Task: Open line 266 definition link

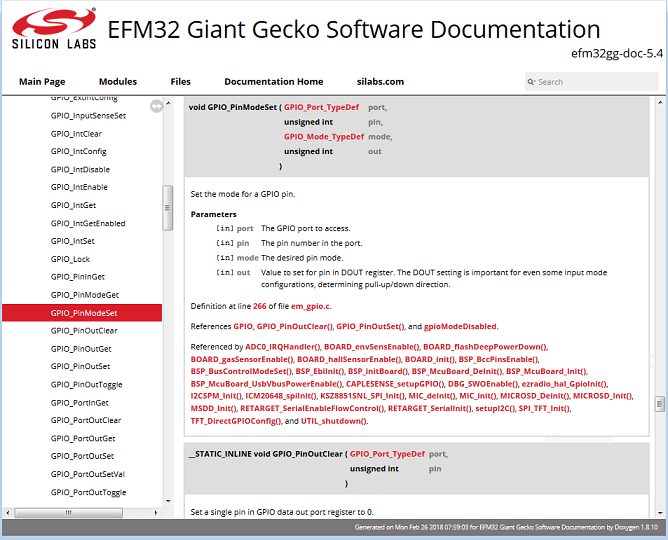Action: tap(259, 306)
